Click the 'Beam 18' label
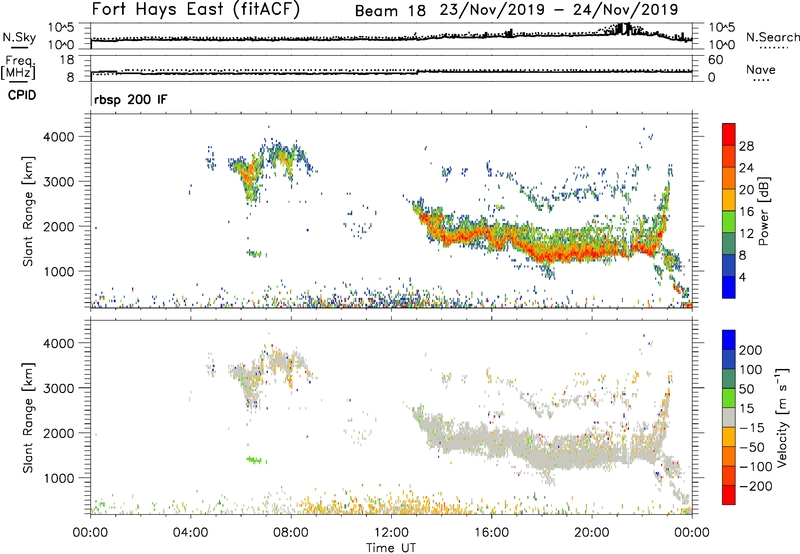 [x=390, y=10]
